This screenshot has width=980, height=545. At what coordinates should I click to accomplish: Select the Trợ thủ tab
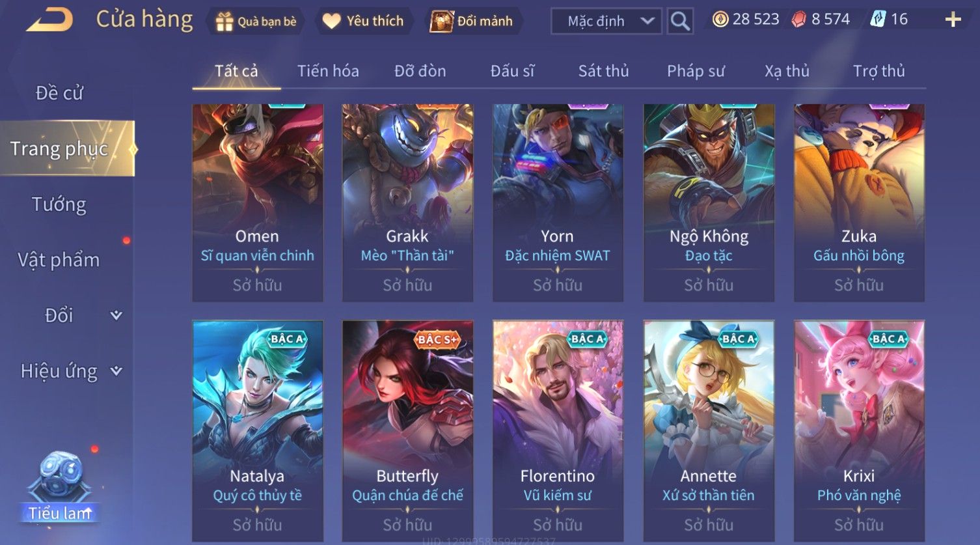[879, 71]
